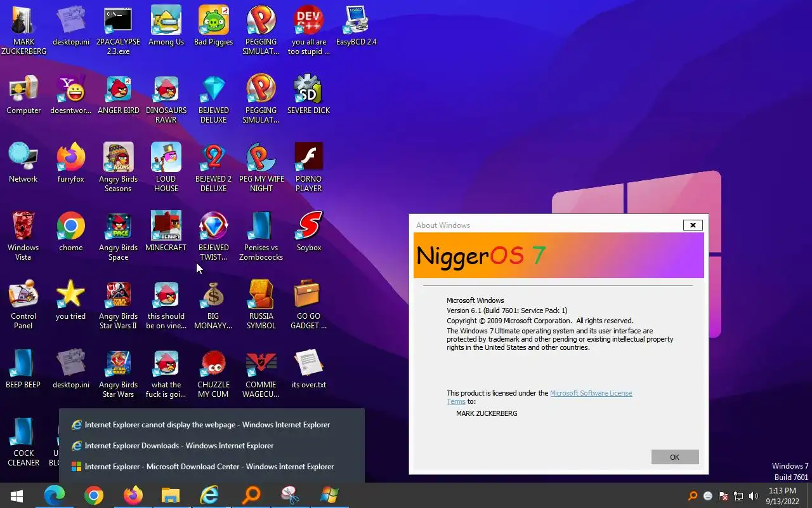Image resolution: width=812 pixels, height=508 pixels.
Task: Select the RUSSIA SYMBOL desktop icon
Action: pyautogui.click(x=261, y=304)
